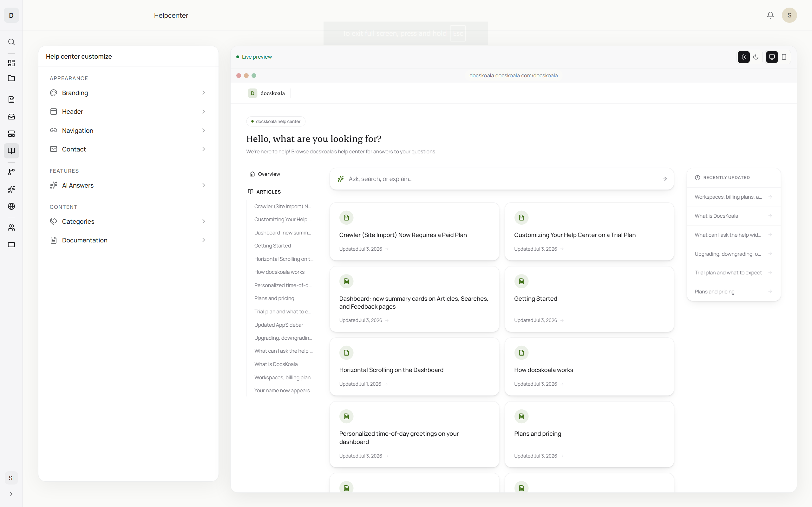Viewport: 812px width, 507px height.
Task: Open the inbox icon in sidebar
Action: 11,116
